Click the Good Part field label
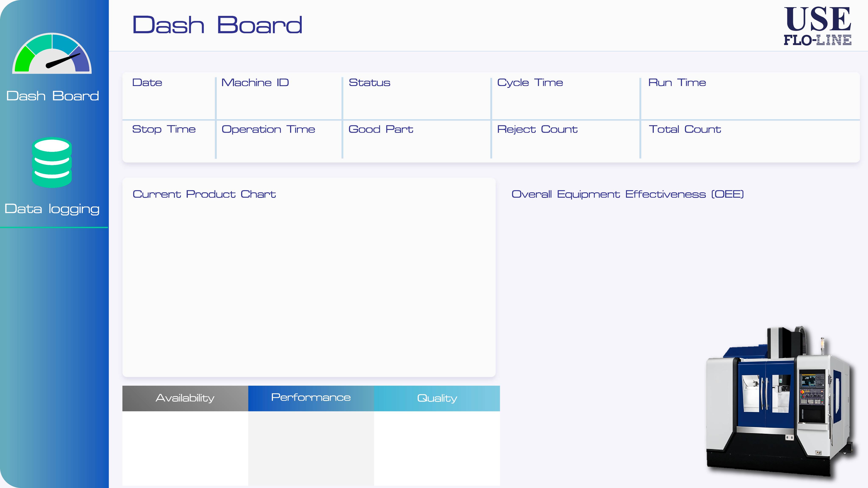Viewport: 868px width, 488px height. 381,129
